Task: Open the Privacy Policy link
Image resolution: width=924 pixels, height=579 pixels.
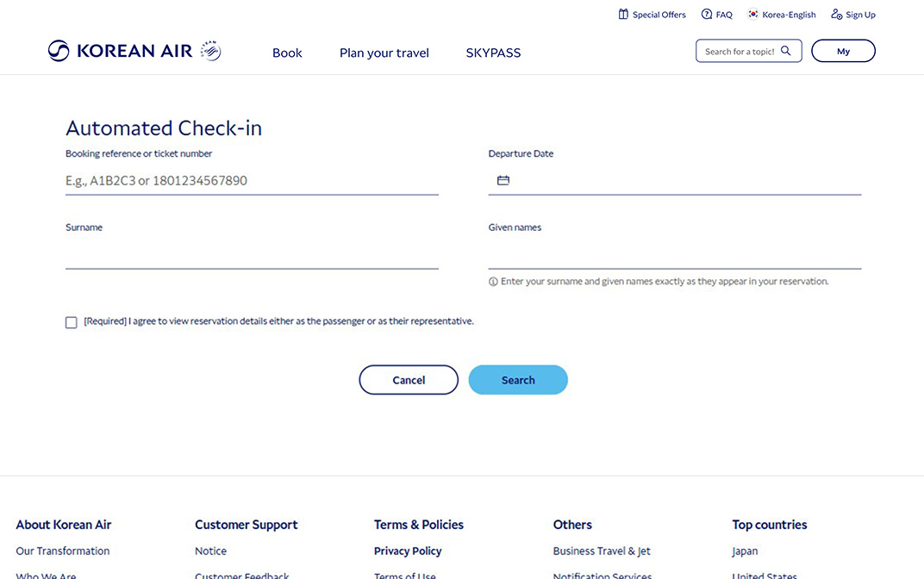Action: click(407, 551)
